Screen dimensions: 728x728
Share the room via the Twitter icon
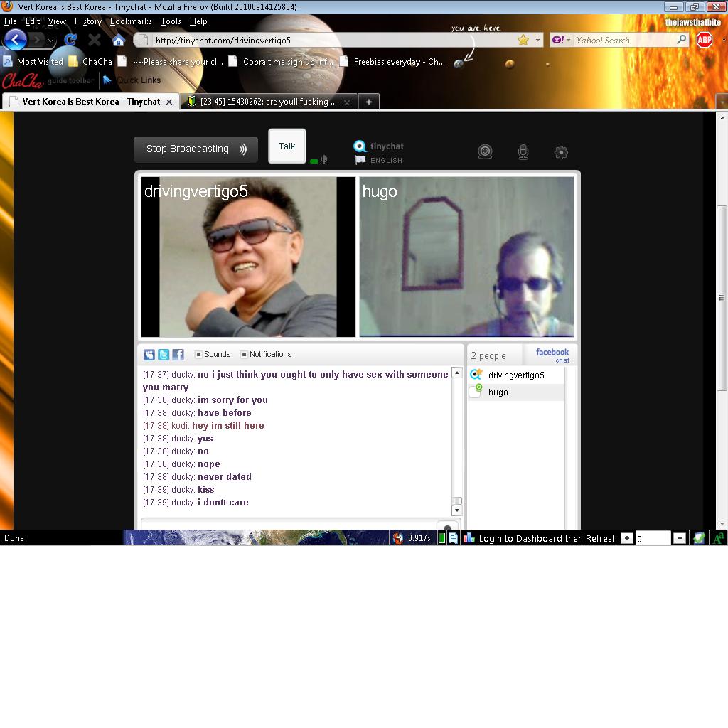[x=164, y=355]
